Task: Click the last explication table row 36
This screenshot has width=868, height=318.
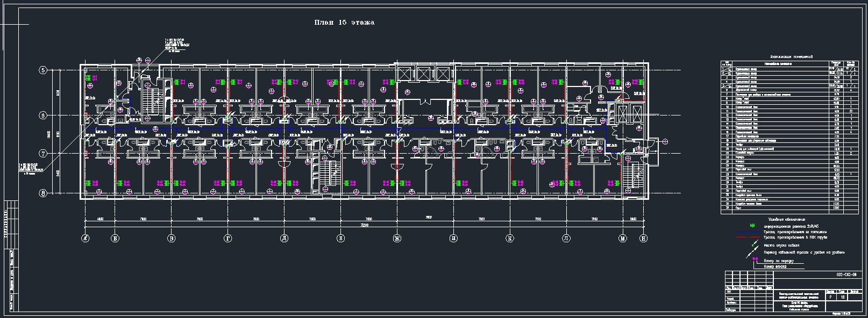Action: point(789,208)
